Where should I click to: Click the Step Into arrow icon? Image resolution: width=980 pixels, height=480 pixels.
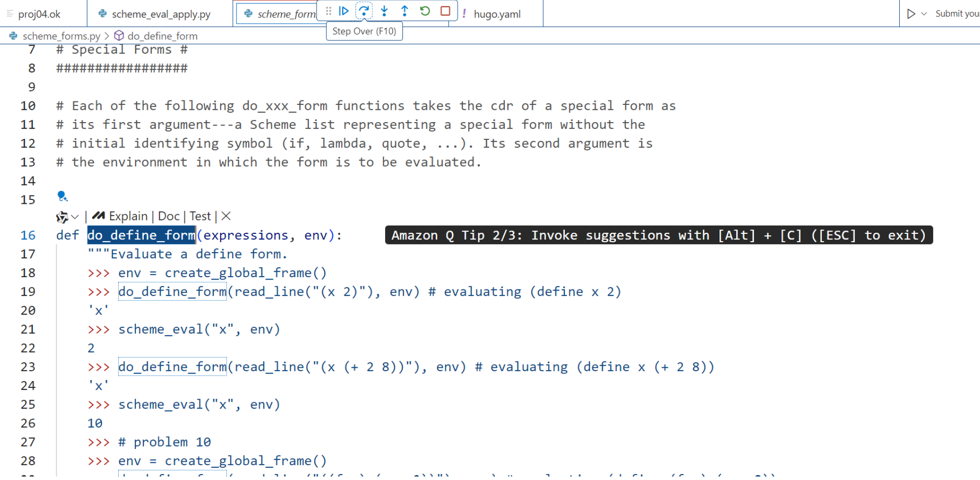[x=385, y=11]
